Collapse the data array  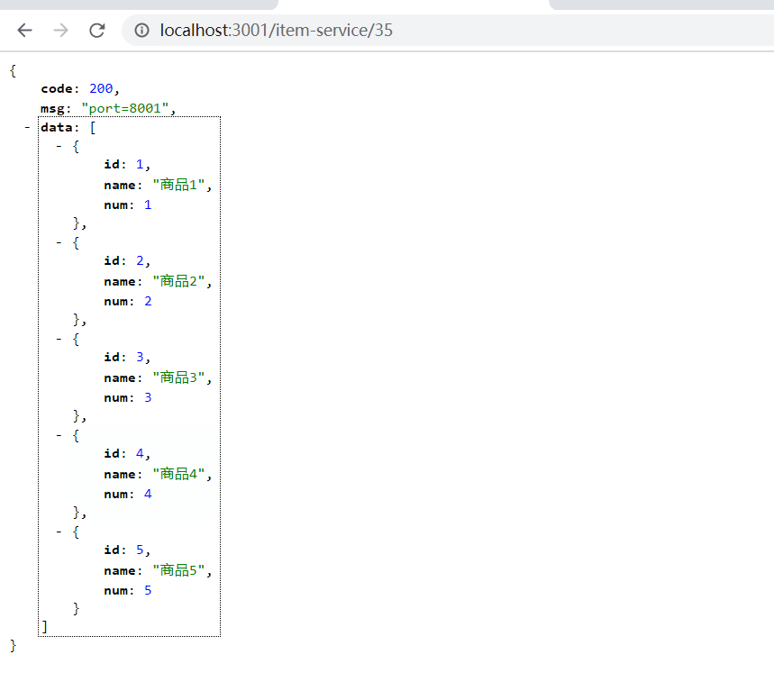[26, 127]
